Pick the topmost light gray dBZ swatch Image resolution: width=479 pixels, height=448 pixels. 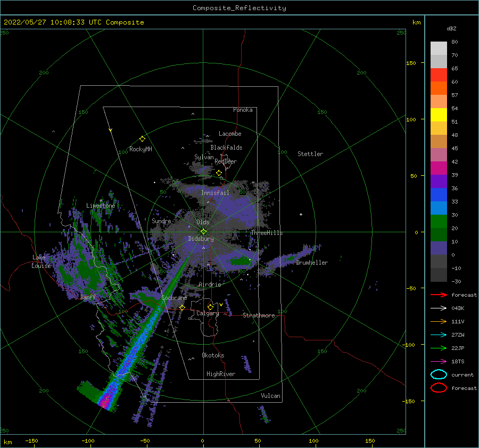439,48
